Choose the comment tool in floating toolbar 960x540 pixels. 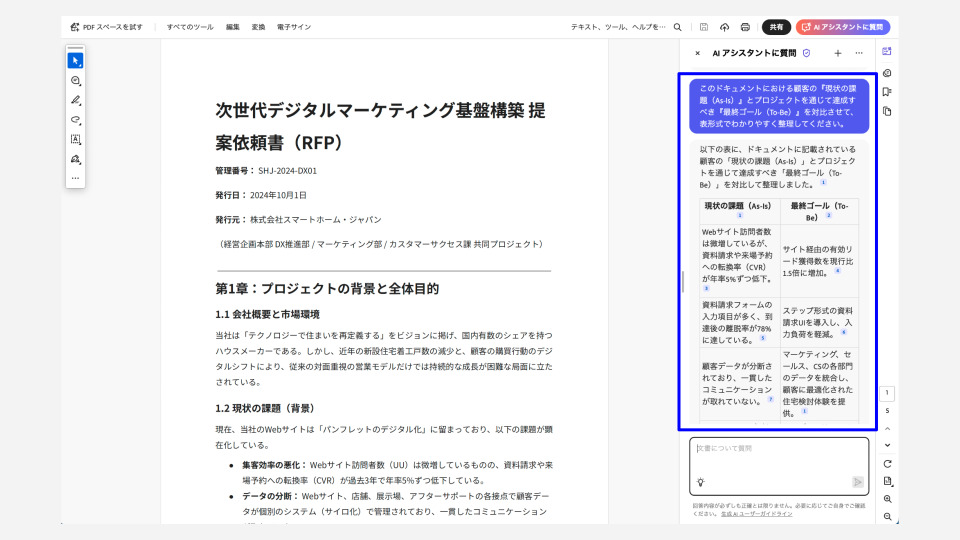(x=75, y=81)
